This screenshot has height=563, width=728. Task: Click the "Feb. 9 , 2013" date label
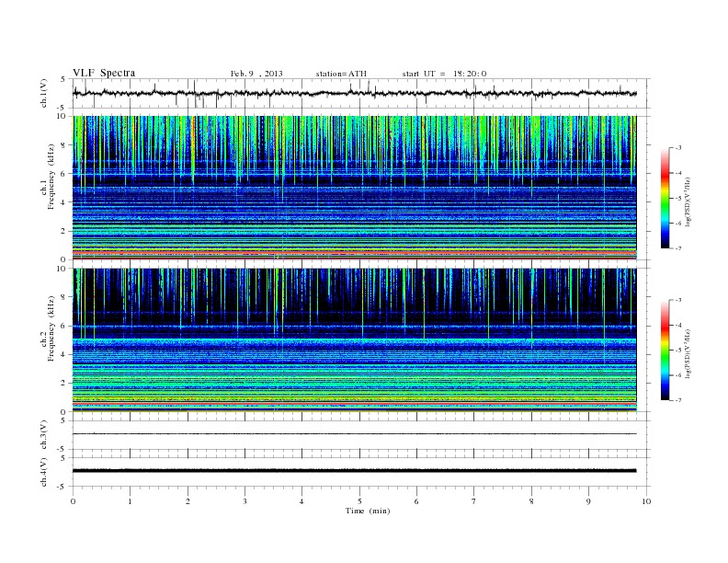256,74
